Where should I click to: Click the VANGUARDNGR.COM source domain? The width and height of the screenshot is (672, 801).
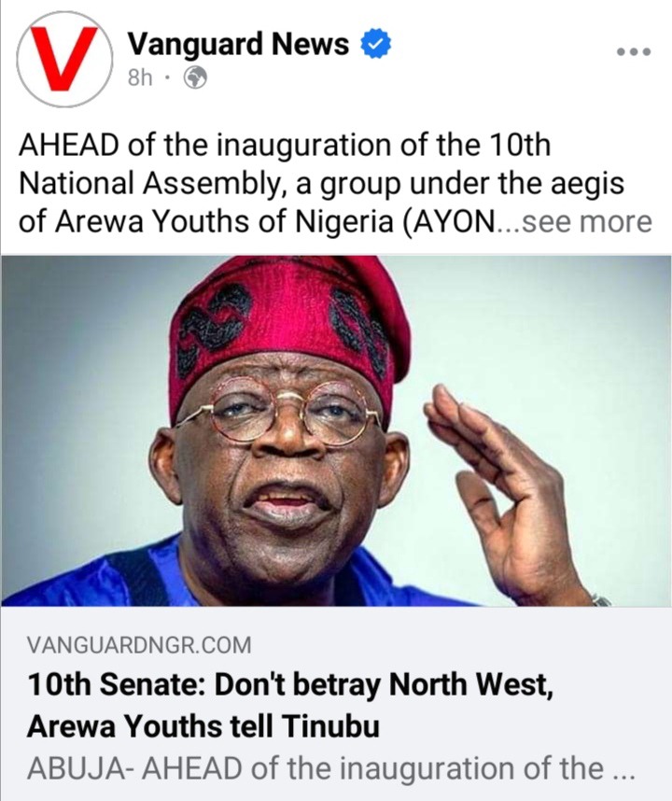(x=139, y=645)
